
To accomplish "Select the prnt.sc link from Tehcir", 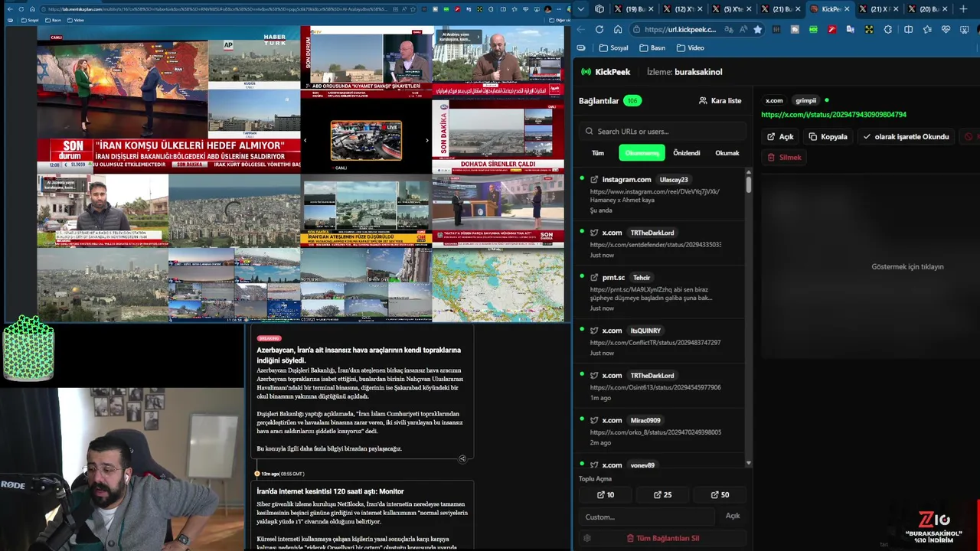I will 661,292.
